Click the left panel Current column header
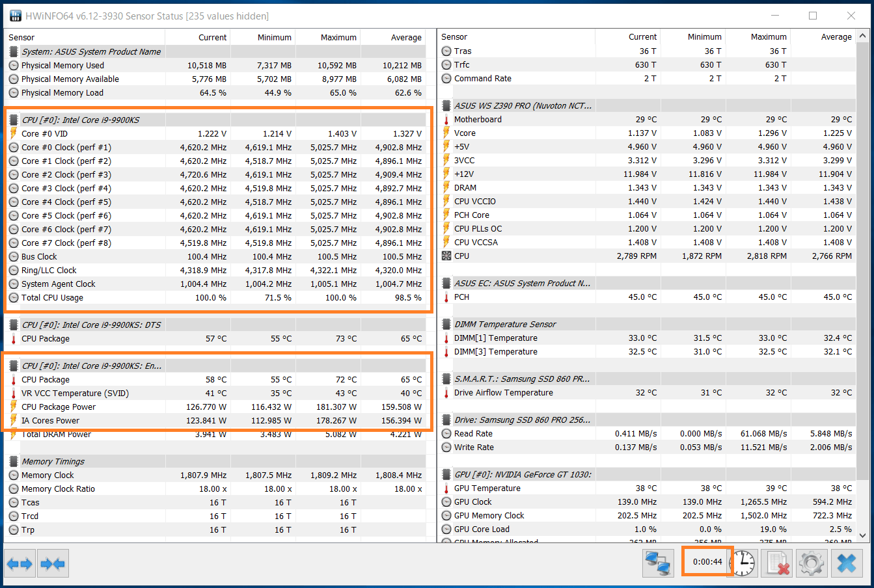This screenshot has width=874, height=588. [198, 37]
